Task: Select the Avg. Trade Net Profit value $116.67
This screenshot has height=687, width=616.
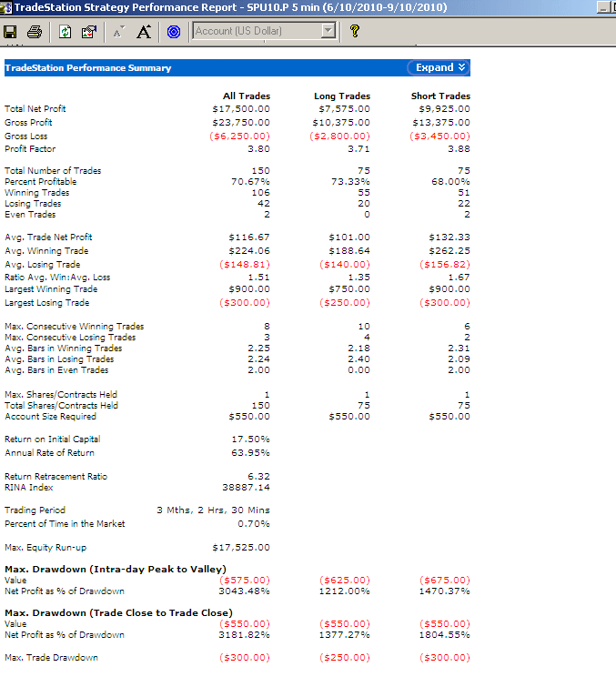Action: click(x=249, y=237)
